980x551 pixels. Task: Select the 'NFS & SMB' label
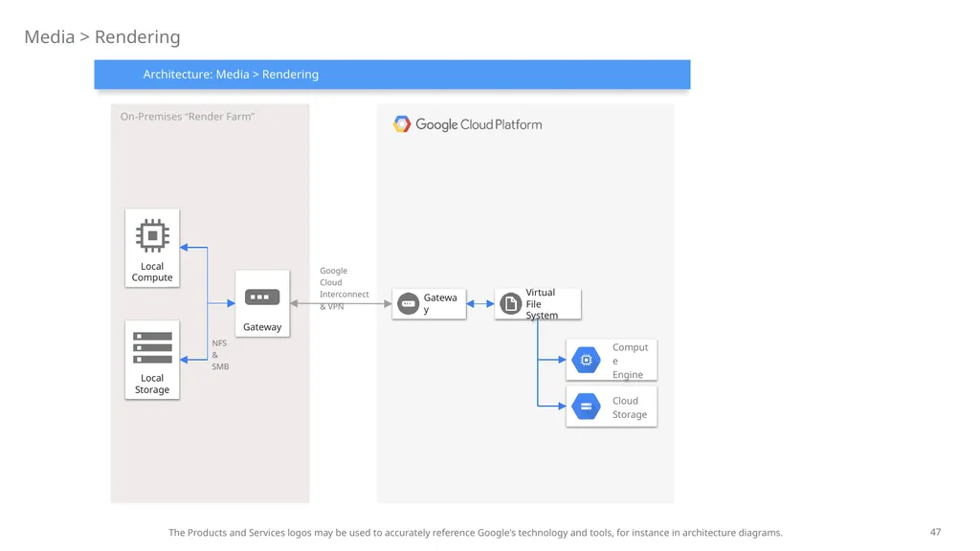220,355
